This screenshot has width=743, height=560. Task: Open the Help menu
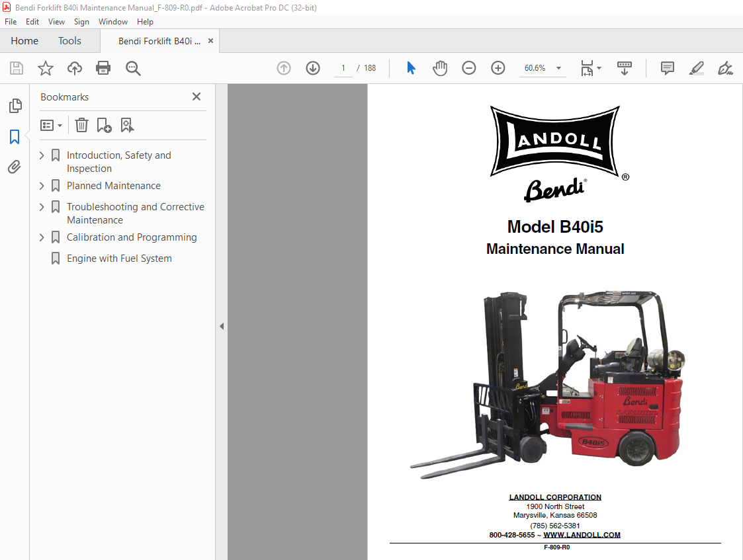click(x=145, y=22)
